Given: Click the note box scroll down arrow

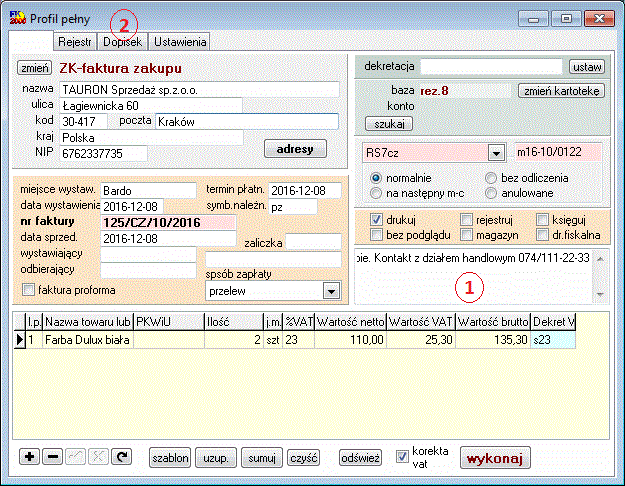Looking at the screenshot, I should pos(600,295).
